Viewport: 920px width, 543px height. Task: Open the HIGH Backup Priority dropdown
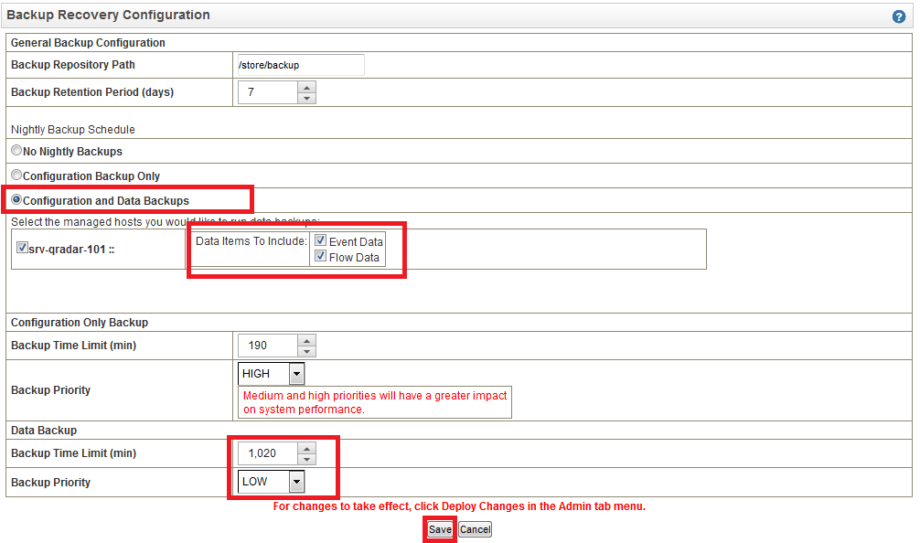pos(295,374)
